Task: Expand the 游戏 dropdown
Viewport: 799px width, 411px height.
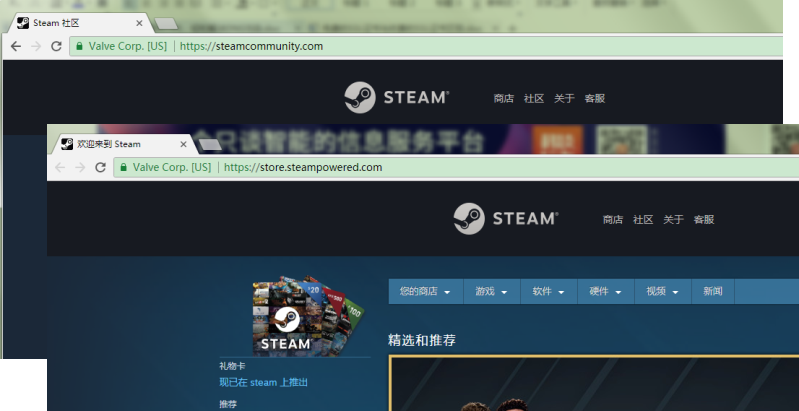Action: pos(491,291)
